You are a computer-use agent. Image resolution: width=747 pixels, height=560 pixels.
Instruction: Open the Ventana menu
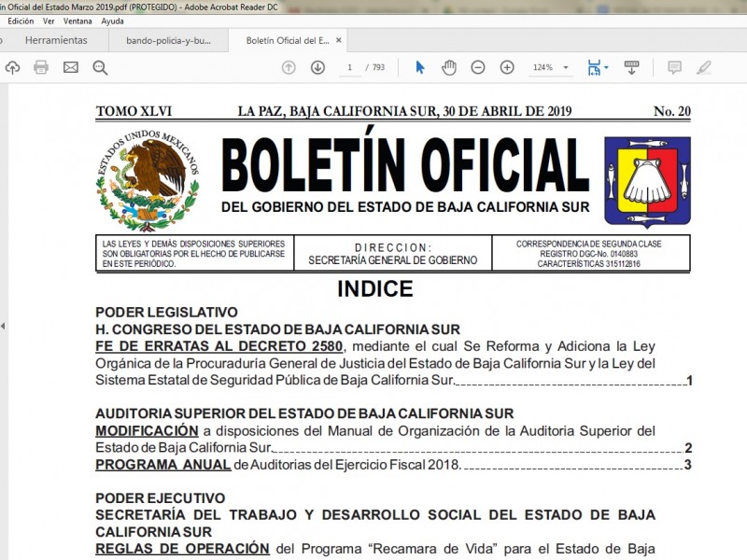tap(78, 21)
